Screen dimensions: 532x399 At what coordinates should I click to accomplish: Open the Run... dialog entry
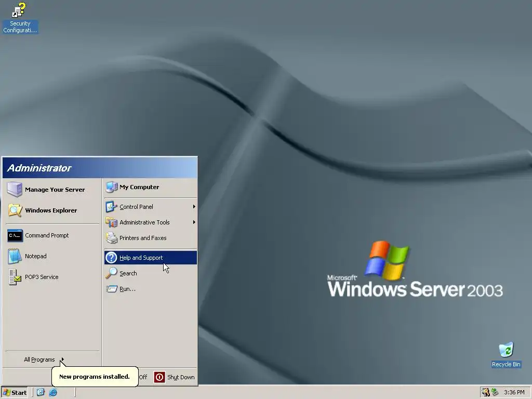point(150,289)
